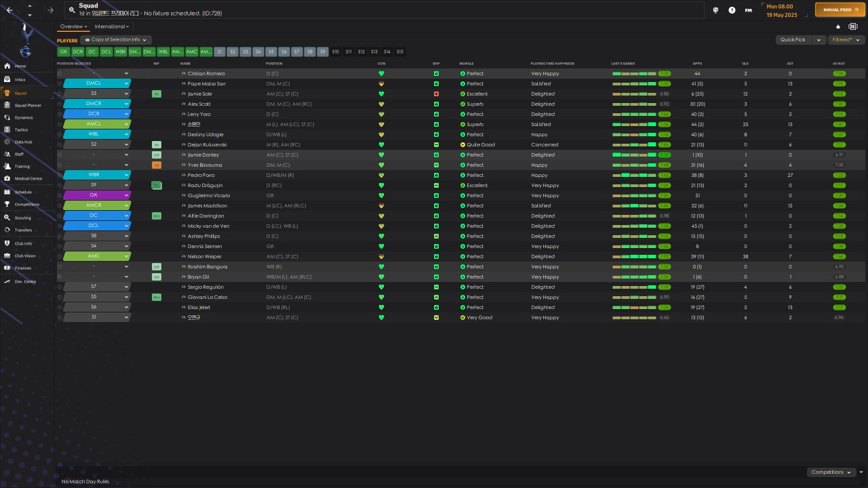Viewport: 868px width, 488px height.
Task: Open the Finances money icon
Action: [7, 268]
